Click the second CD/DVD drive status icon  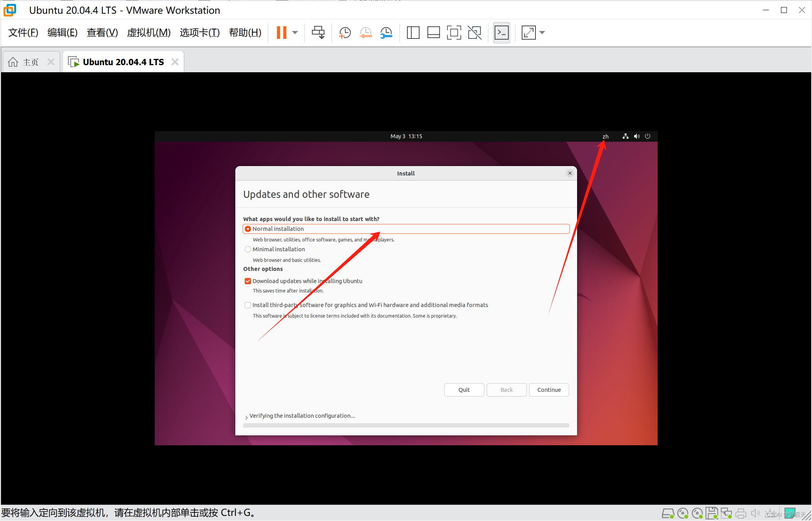click(697, 513)
